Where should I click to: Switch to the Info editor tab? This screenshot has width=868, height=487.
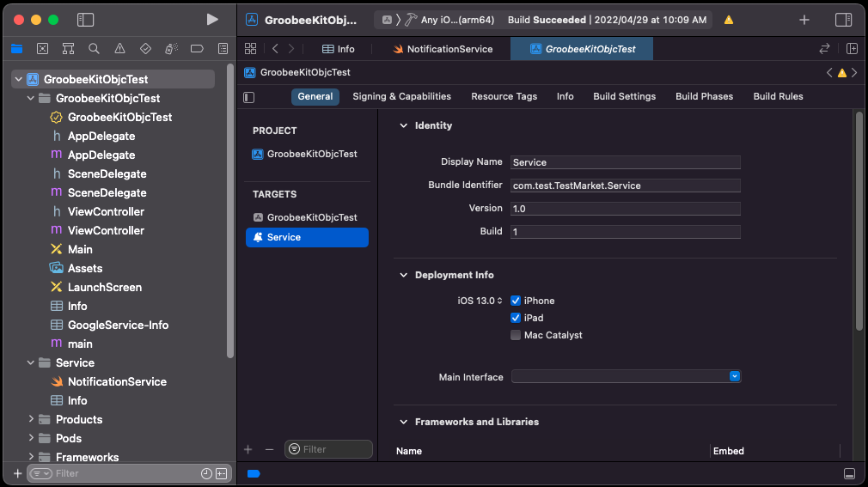[339, 49]
